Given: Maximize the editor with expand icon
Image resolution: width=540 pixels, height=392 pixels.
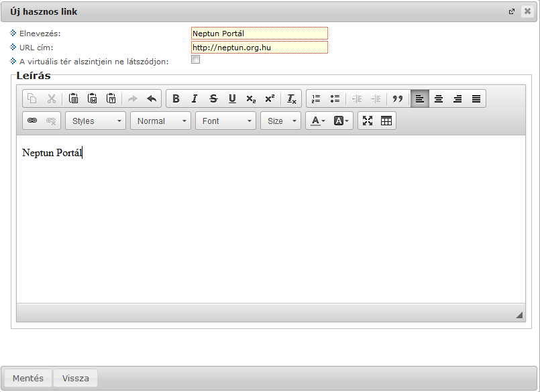Looking at the screenshot, I should [x=368, y=121].
